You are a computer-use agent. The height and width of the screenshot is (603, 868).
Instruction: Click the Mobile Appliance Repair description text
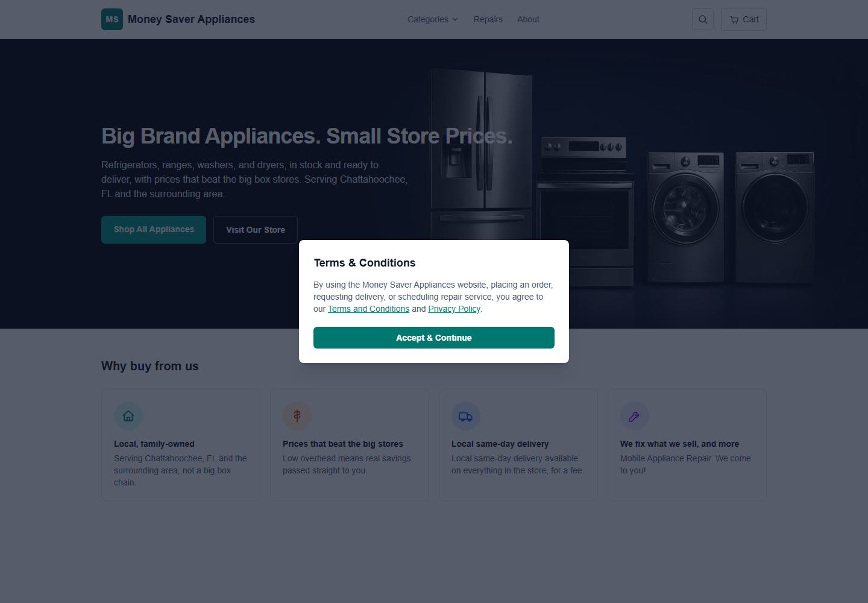click(685, 464)
